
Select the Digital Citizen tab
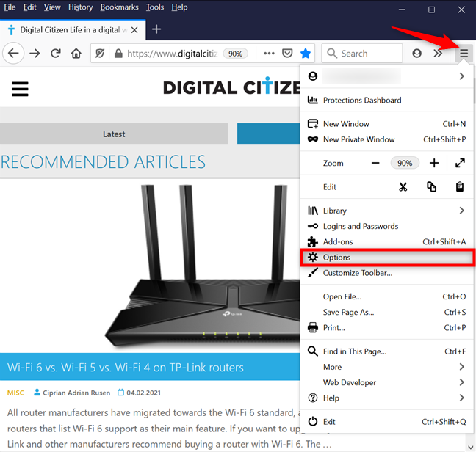tap(73, 30)
